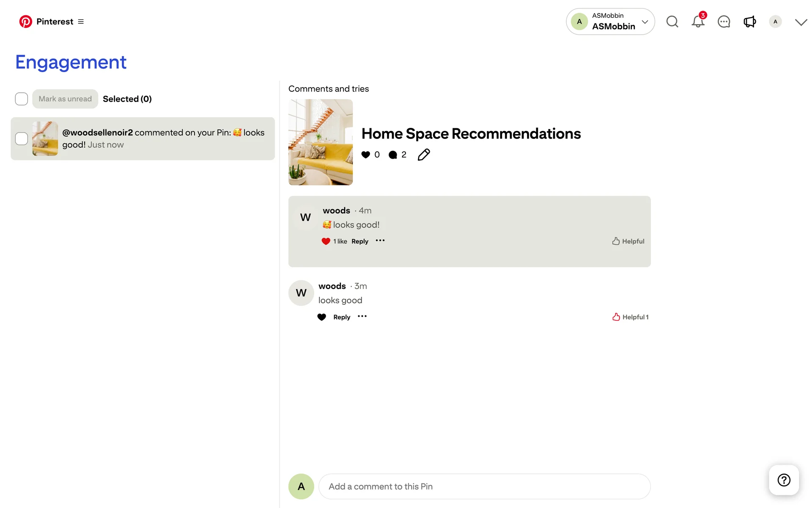Click the pencil edit icon for the Pin
Image resolution: width=812 pixels, height=508 pixels.
pos(424,155)
